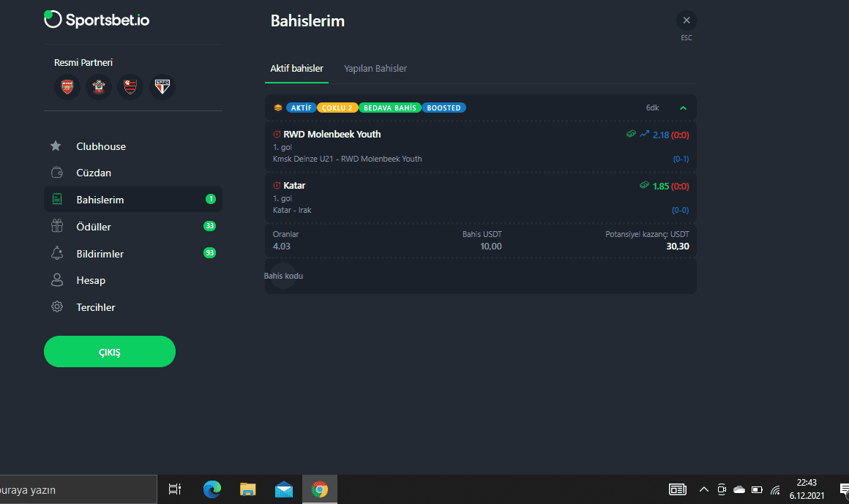Click the Bahislerim count badge 1
Screen dimensions: 849x504
pos(211,199)
